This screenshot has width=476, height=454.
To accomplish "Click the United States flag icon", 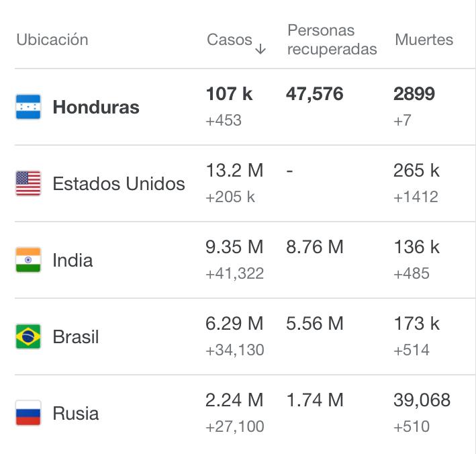I will pyautogui.click(x=28, y=183).
